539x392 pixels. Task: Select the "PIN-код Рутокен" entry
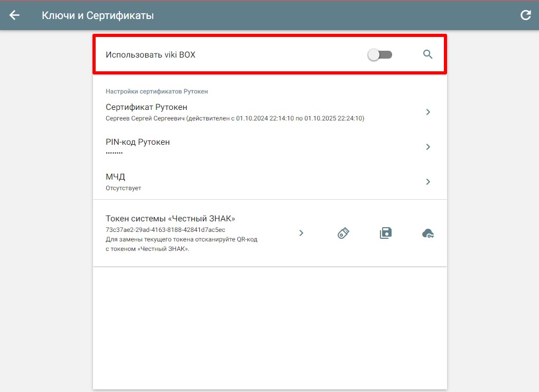click(137, 142)
